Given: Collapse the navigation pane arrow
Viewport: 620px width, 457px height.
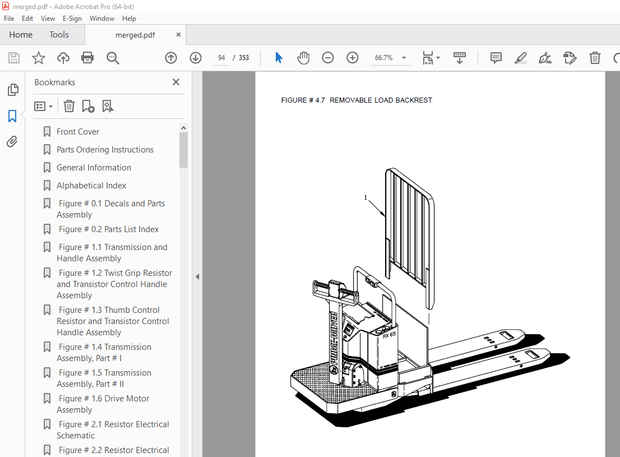Looking at the screenshot, I should click(x=197, y=277).
